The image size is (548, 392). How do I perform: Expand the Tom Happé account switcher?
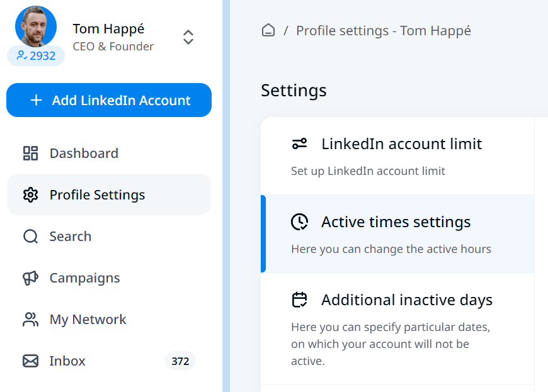(188, 37)
